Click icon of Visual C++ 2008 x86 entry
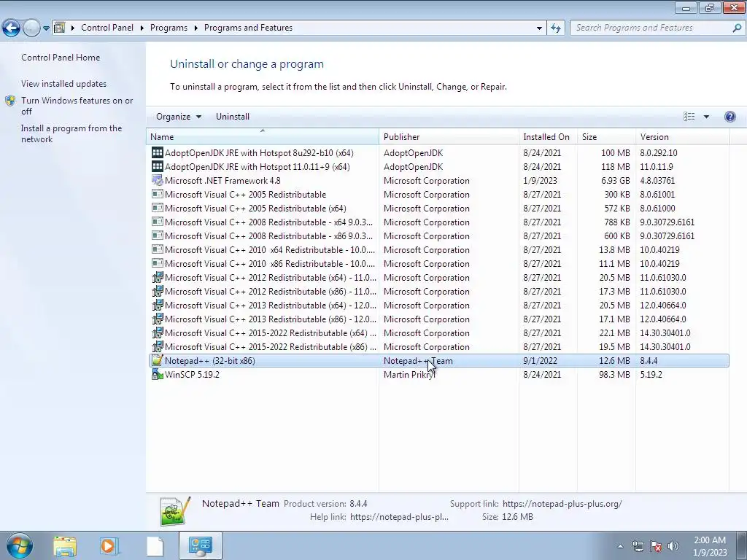The height and width of the screenshot is (560, 747). (158, 236)
